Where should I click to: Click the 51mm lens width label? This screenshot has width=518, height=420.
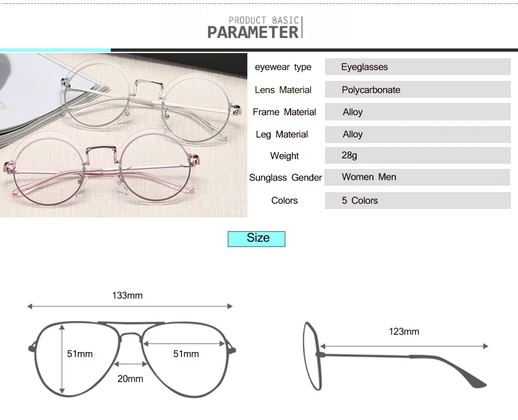[186, 354]
